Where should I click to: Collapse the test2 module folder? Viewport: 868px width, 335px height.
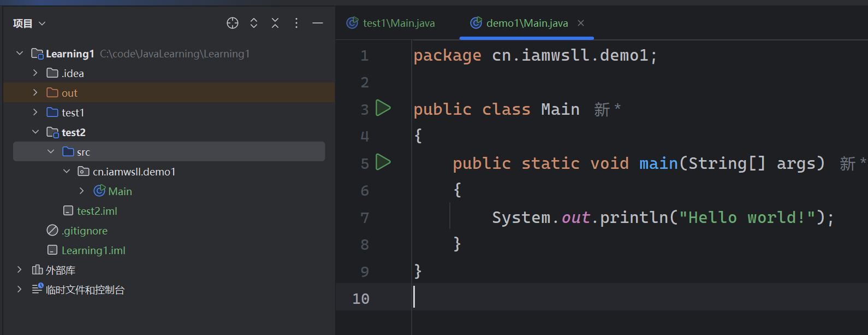click(35, 132)
